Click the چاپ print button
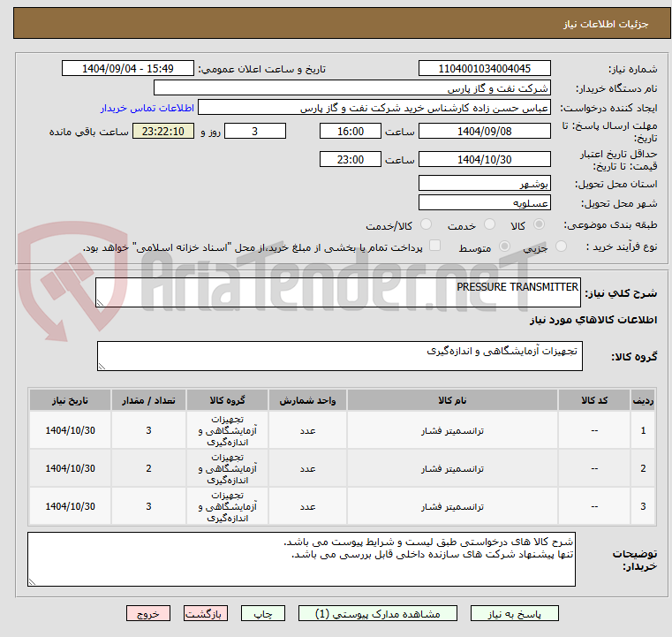This screenshot has width=672, height=637. tap(263, 614)
